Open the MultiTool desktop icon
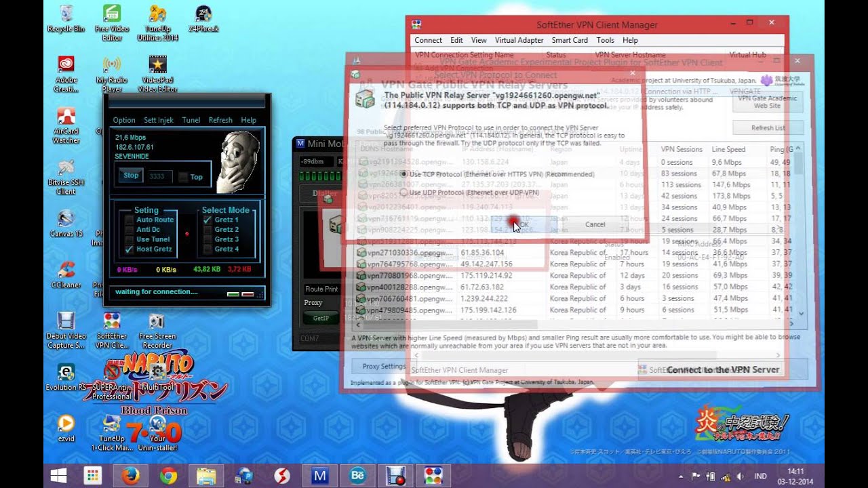Screen dimensions: 868x488 pyautogui.click(x=157, y=378)
